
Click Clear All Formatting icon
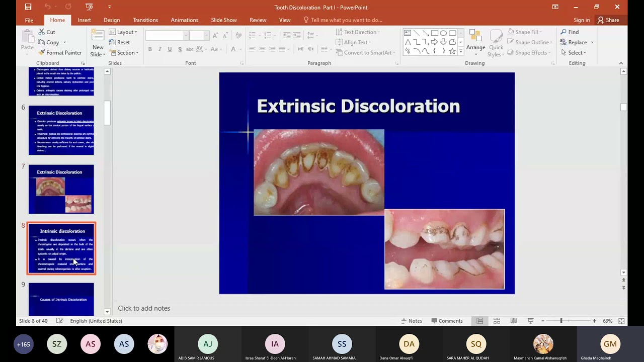[x=238, y=35]
